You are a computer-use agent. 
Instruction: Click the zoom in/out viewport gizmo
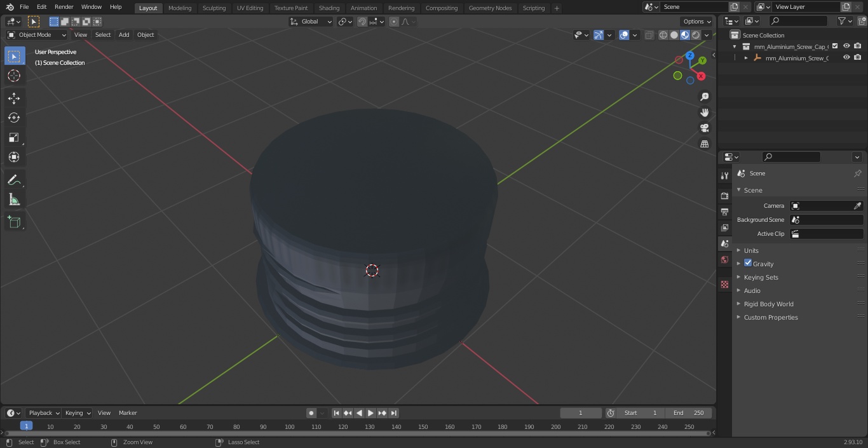(704, 97)
